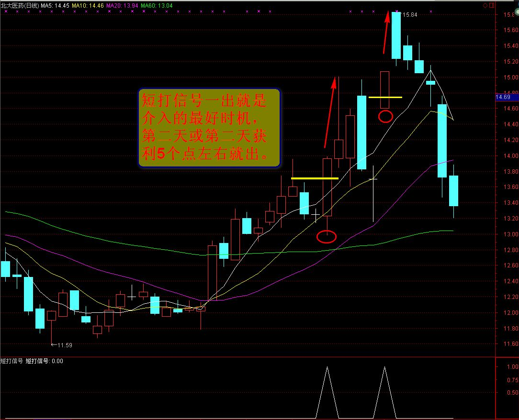519x420 pixels.
Task: Click the 短打信号: 0.00 value readout
Action: 45,361
